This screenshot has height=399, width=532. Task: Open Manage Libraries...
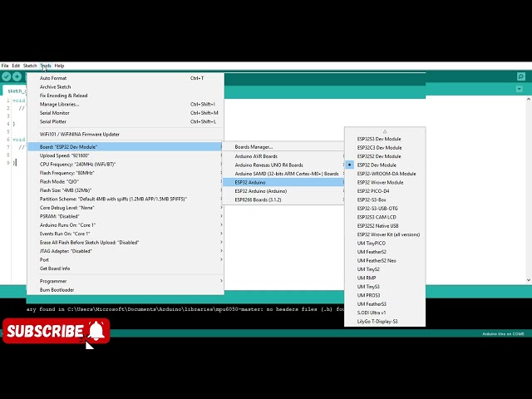126,104
